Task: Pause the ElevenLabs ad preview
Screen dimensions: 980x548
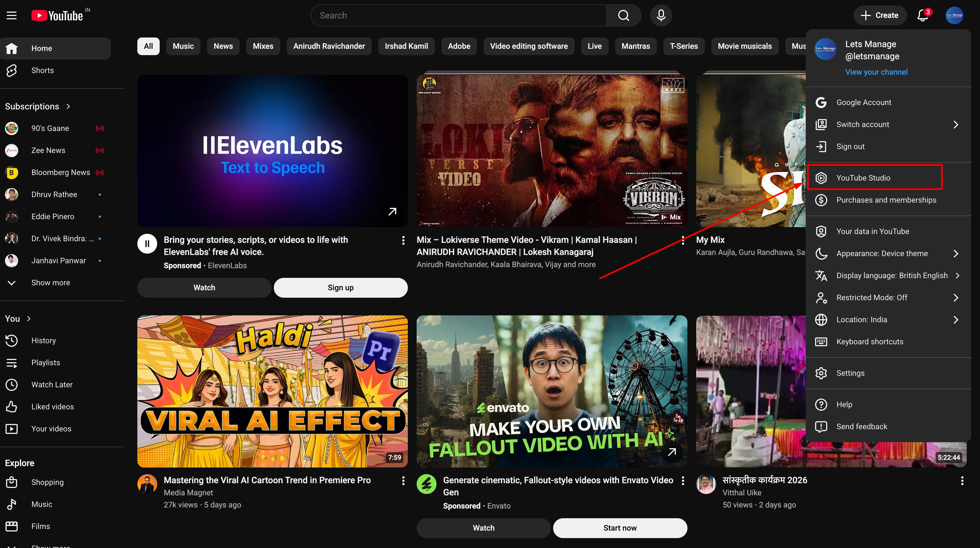Action: click(147, 244)
